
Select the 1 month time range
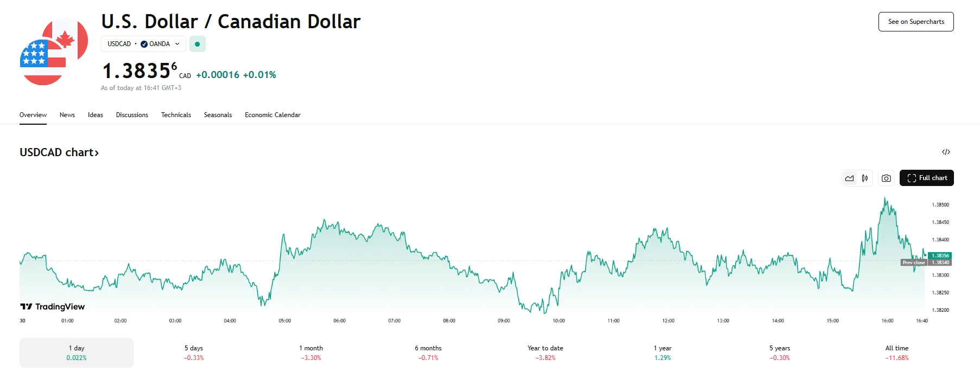click(311, 353)
